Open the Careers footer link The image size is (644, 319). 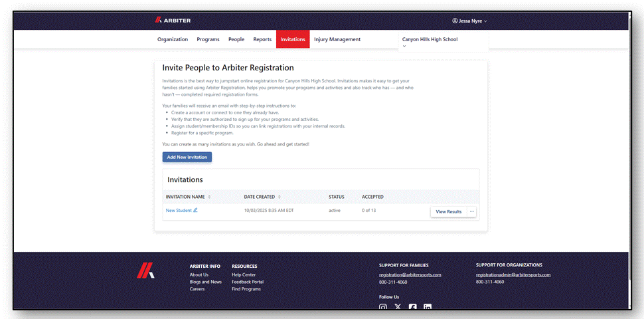coord(197,289)
